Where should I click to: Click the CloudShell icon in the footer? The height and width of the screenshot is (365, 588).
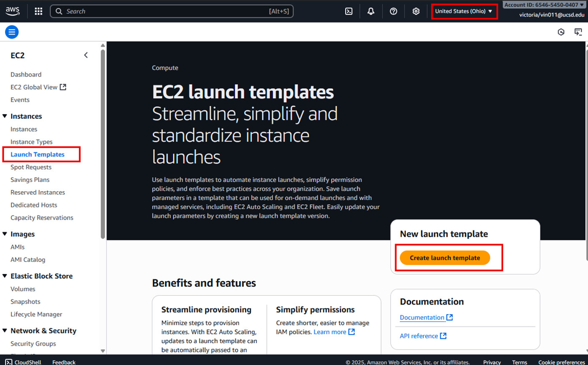tap(8, 362)
